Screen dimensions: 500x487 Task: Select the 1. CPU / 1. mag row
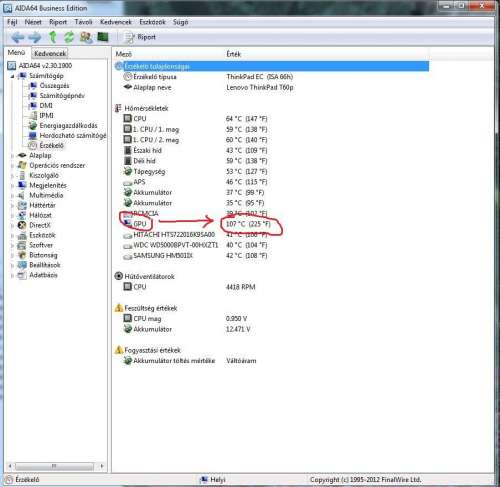271,129
